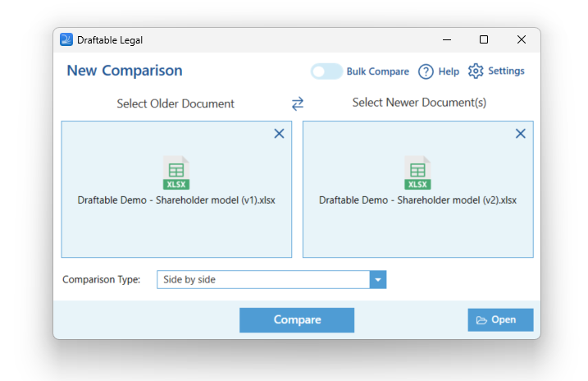Maximize the Draftable Legal window
The height and width of the screenshot is (381, 588).
484,39
